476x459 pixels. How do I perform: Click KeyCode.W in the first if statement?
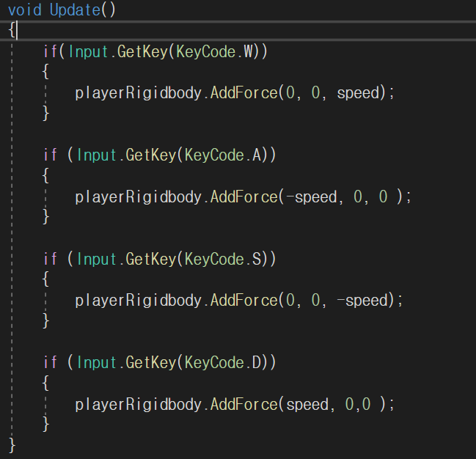214,51
